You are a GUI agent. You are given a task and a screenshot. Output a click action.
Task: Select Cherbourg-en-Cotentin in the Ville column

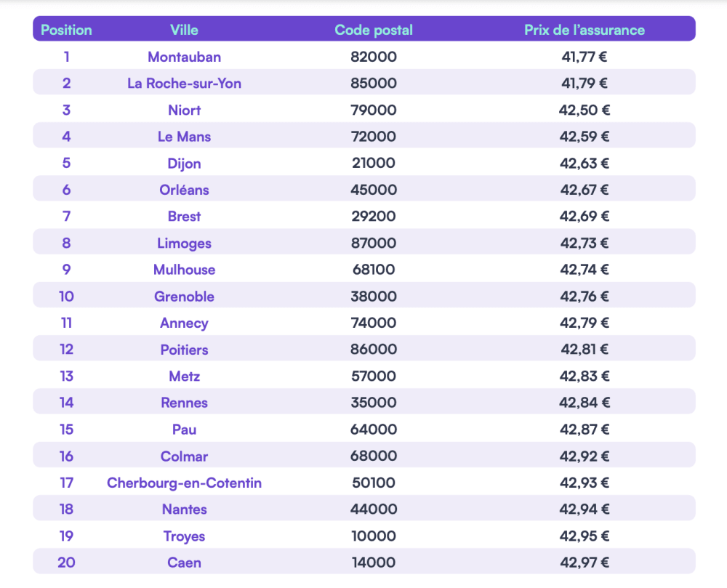pyautogui.click(x=184, y=483)
